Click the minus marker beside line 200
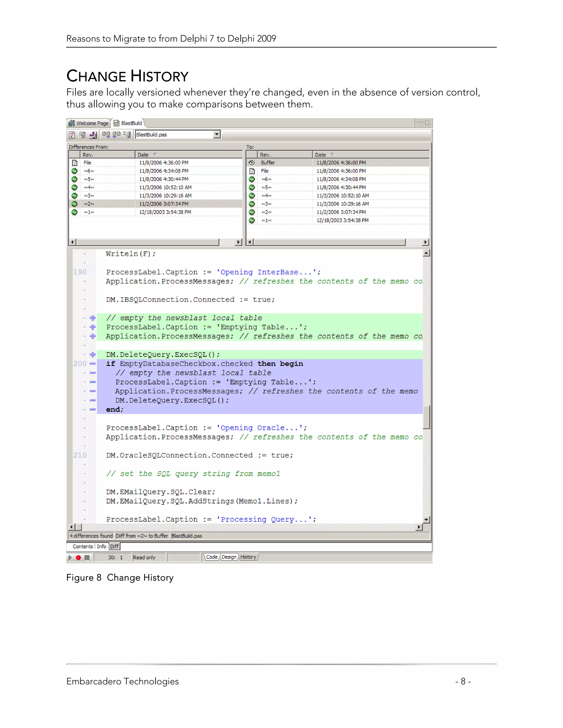Viewport: 563px width, 728px height. pyautogui.click(x=93, y=364)
